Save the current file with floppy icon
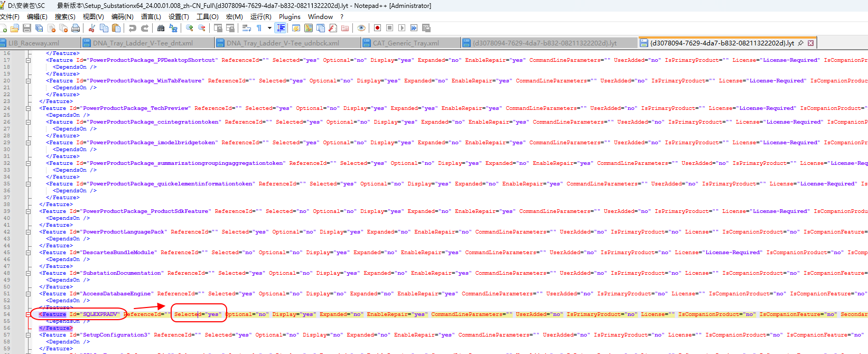This screenshot has width=868, height=354. click(x=27, y=28)
